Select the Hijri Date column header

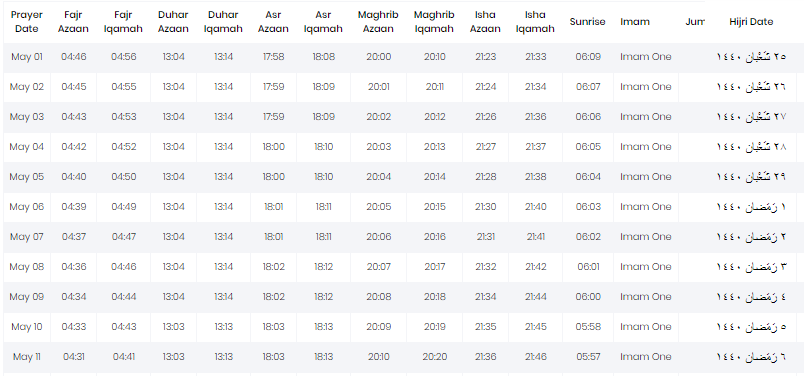coord(751,22)
